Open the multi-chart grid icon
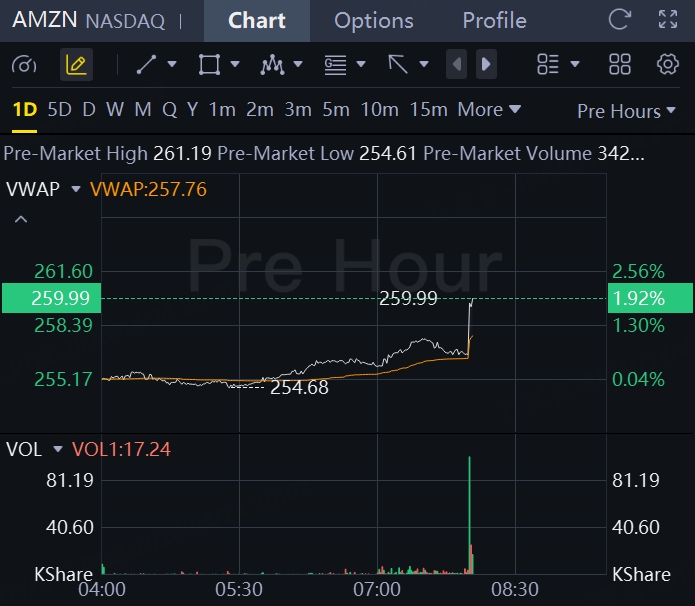Image resolution: width=695 pixels, height=606 pixels. coord(620,65)
